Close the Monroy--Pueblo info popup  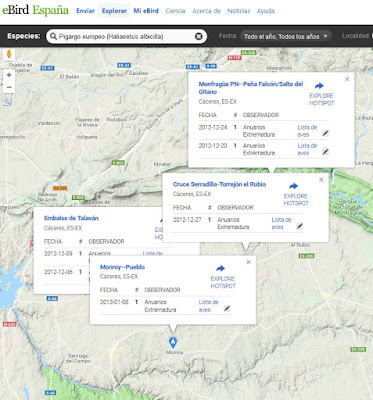(x=248, y=262)
